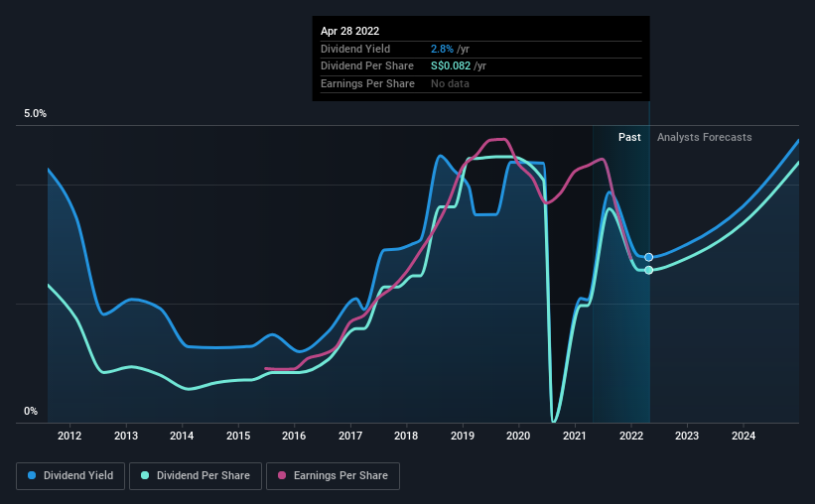Click the 2024 x-axis label

[744, 436]
